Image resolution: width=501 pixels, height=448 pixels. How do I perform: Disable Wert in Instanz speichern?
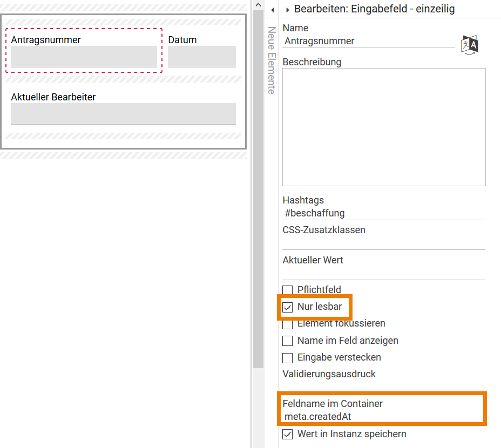pyautogui.click(x=288, y=434)
